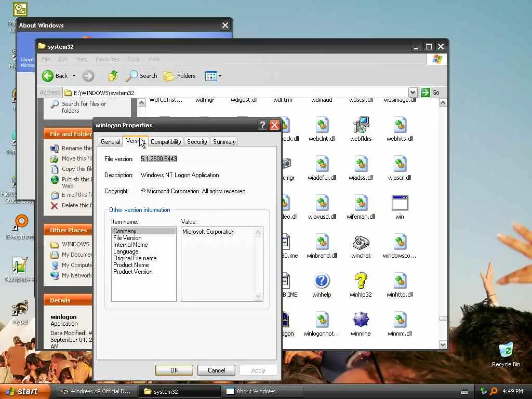Click the Mypal desktop shortcut icon
The width and height of the screenshot is (532, 399).
pos(20,308)
